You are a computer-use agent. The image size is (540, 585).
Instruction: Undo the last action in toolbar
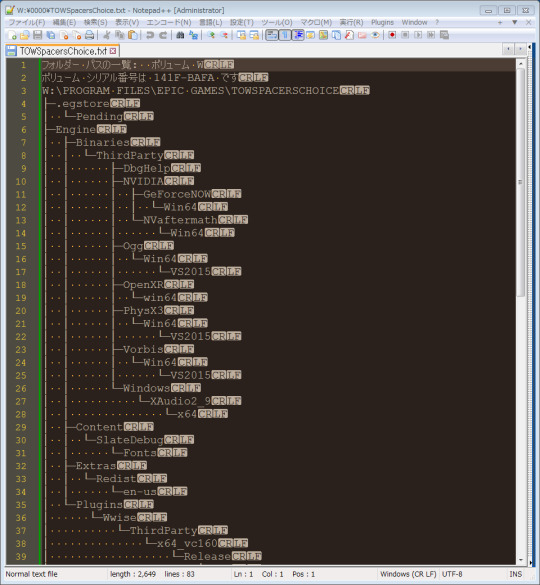[x=150, y=35]
